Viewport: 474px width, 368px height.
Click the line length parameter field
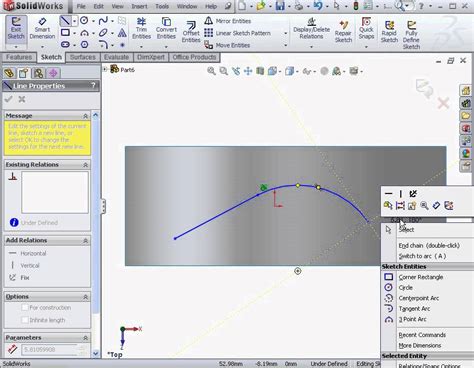coord(50,350)
